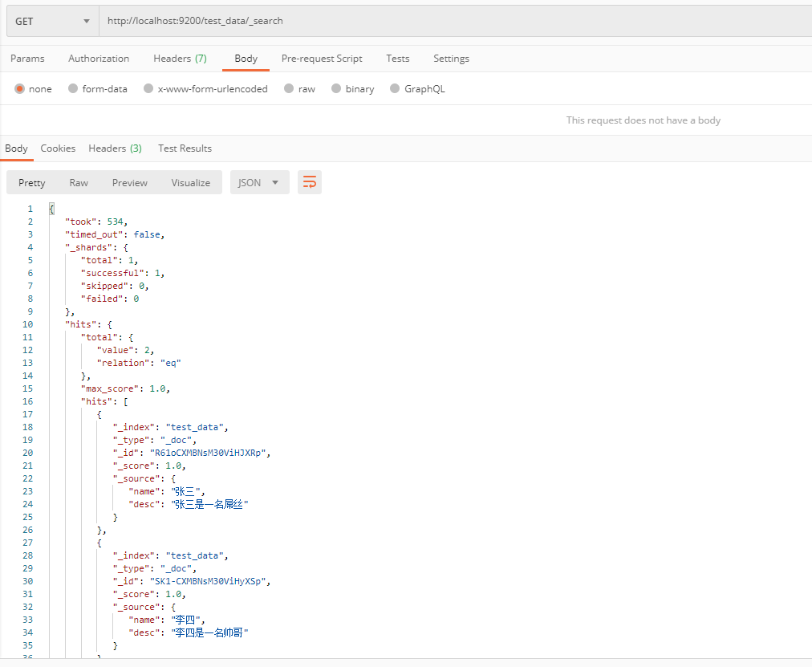The image size is (812, 667).
Task: Click the "_index": "test_data" on line 18
Action: click(x=170, y=427)
